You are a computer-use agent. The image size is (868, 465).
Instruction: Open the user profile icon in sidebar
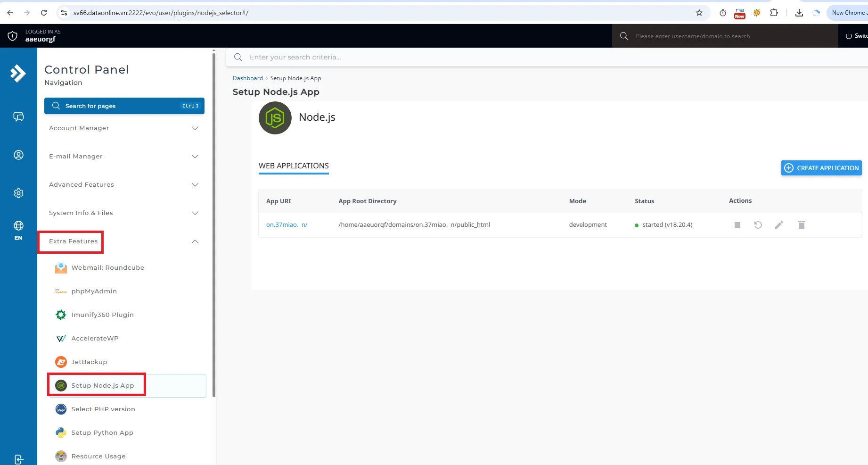click(18, 155)
